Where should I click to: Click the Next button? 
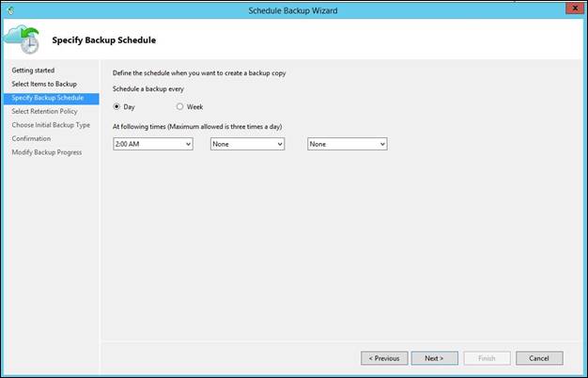click(435, 358)
